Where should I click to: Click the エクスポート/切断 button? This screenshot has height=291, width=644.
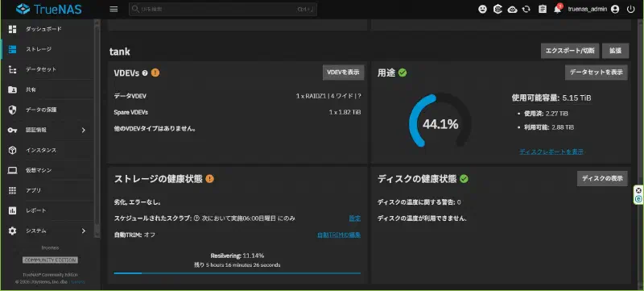coord(570,51)
